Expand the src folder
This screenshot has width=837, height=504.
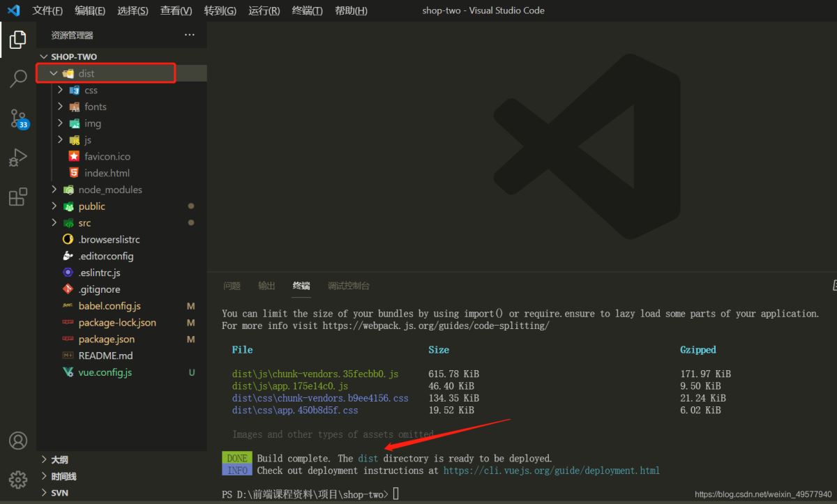[84, 223]
